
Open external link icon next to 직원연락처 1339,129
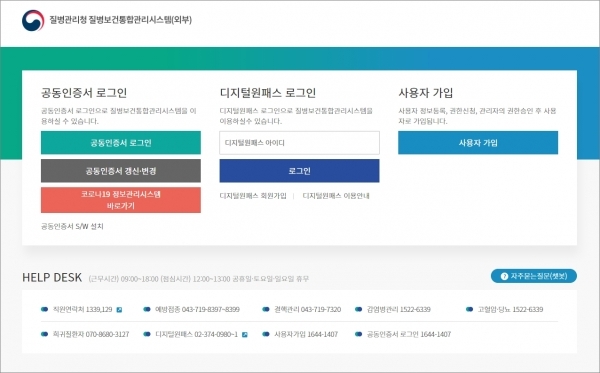(x=119, y=310)
